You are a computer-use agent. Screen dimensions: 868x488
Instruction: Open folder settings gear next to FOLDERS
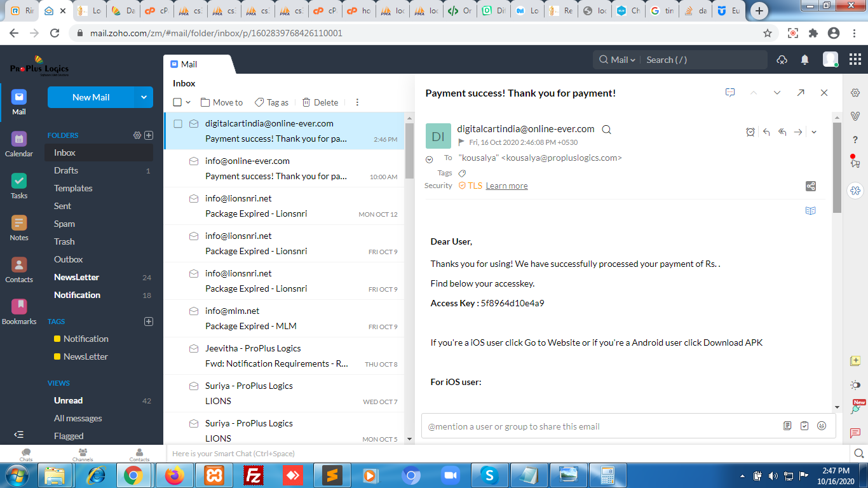tap(137, 135)
